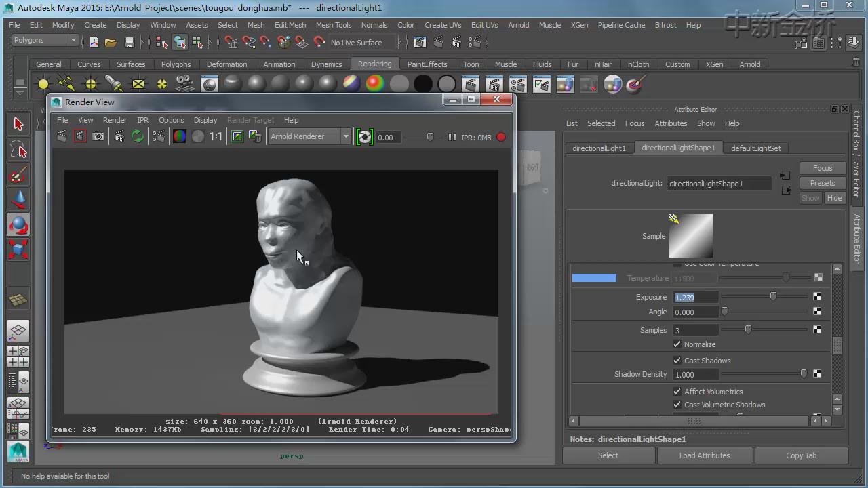Viewport: 868px width, 488px height.
Task: Open render settings icon in Render View
Action: tap(159, 136)
